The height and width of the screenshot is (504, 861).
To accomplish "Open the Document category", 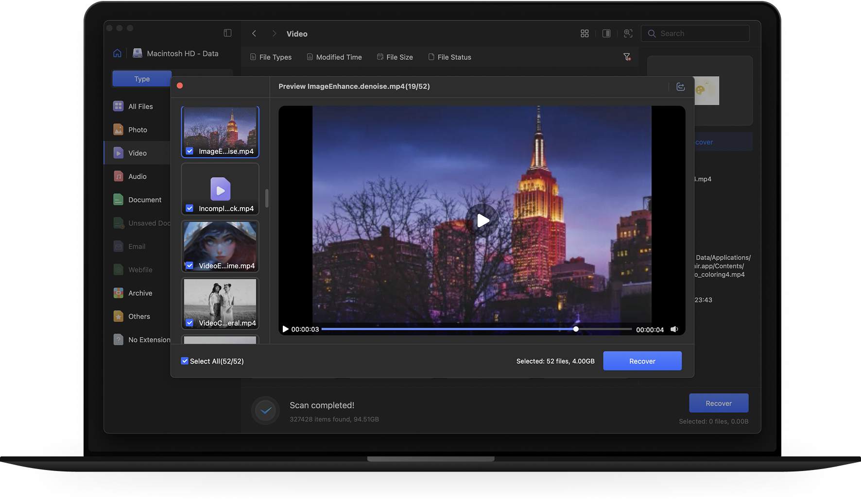I will point(138,200).
